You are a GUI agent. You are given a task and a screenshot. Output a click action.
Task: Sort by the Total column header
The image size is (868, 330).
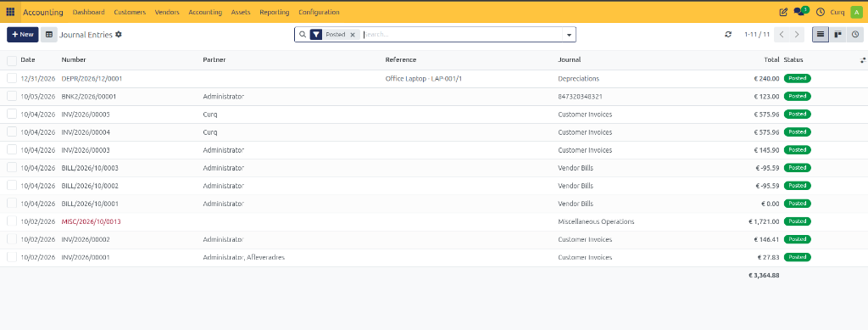point(771,59)
